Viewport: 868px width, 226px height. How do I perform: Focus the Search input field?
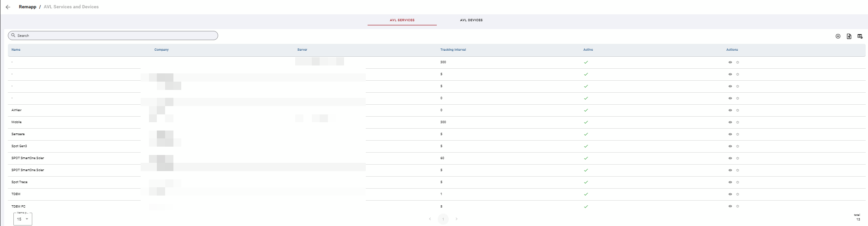coord(113,36)
